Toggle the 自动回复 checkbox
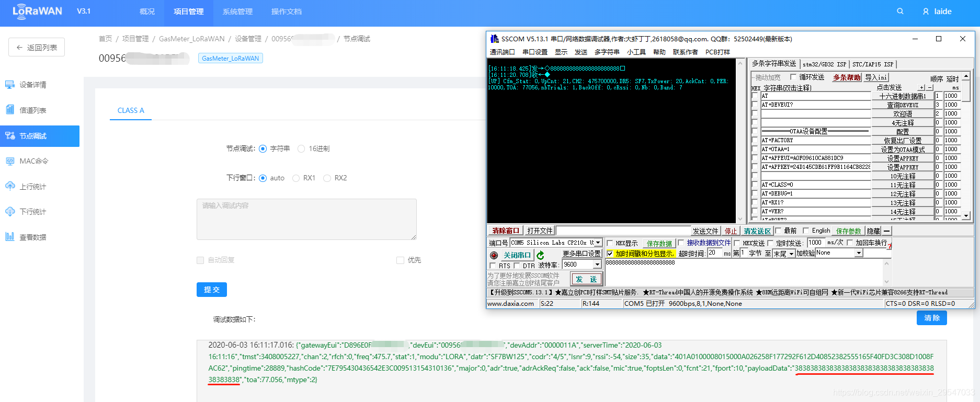Viewport: 980px width, 402px height. pos(200,260)
